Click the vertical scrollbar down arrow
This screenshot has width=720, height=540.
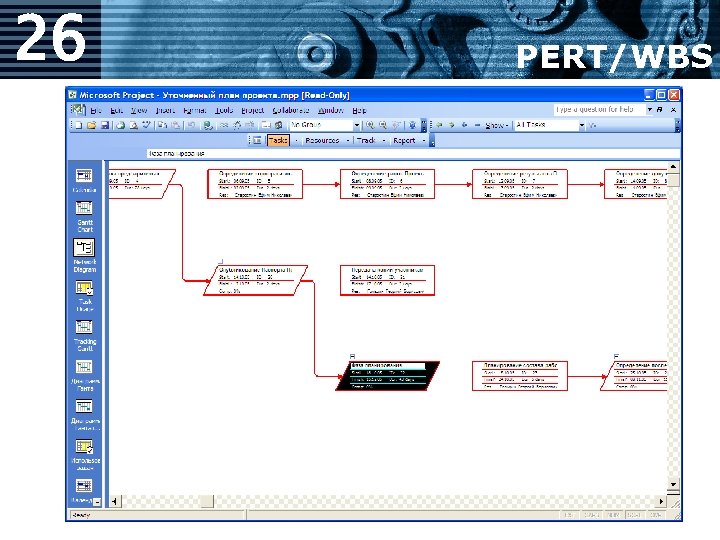pos(673,485)
